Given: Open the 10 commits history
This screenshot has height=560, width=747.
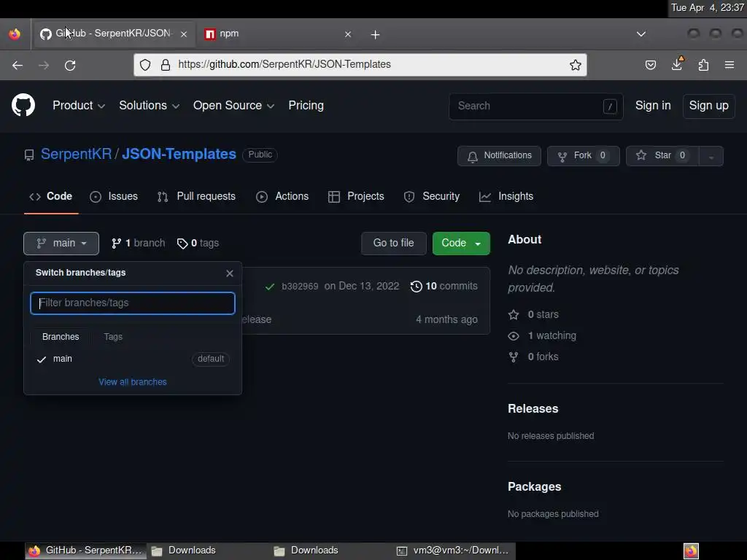Looking at the screenshot, I should 444,286.
